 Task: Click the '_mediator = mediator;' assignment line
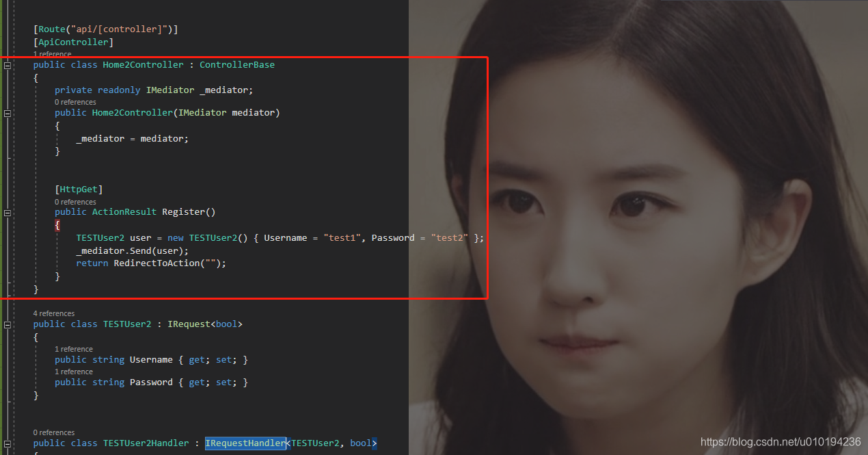(x=133, y=139)
